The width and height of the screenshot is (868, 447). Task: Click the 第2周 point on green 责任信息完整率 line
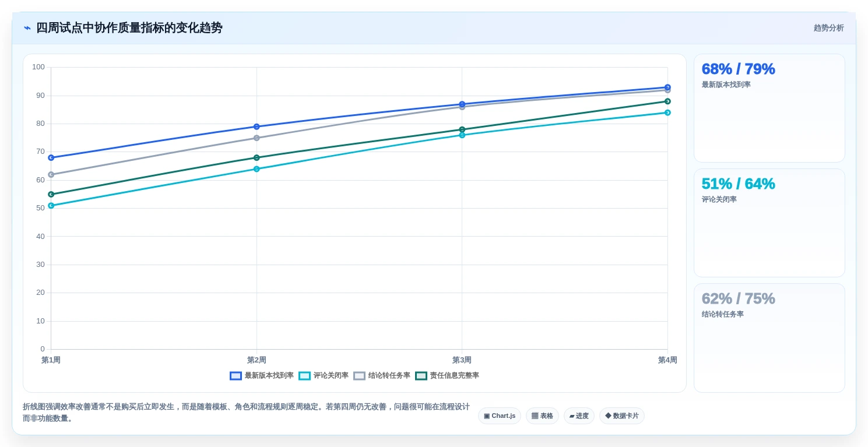tap(256, 158)
